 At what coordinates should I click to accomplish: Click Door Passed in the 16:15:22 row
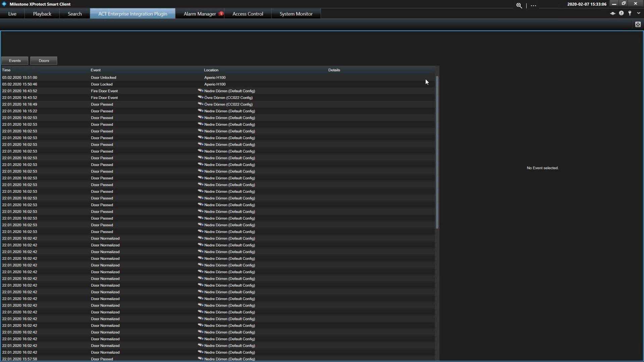(102, 111)
